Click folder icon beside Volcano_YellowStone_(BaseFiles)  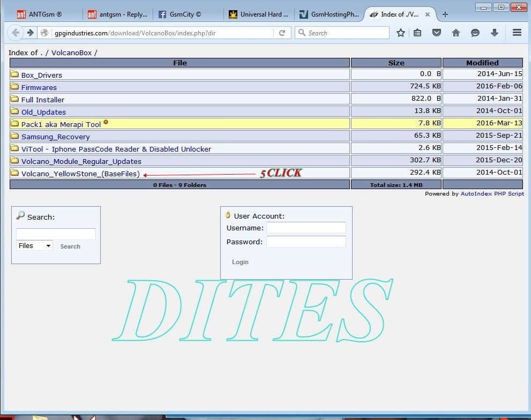click(14, 172)
